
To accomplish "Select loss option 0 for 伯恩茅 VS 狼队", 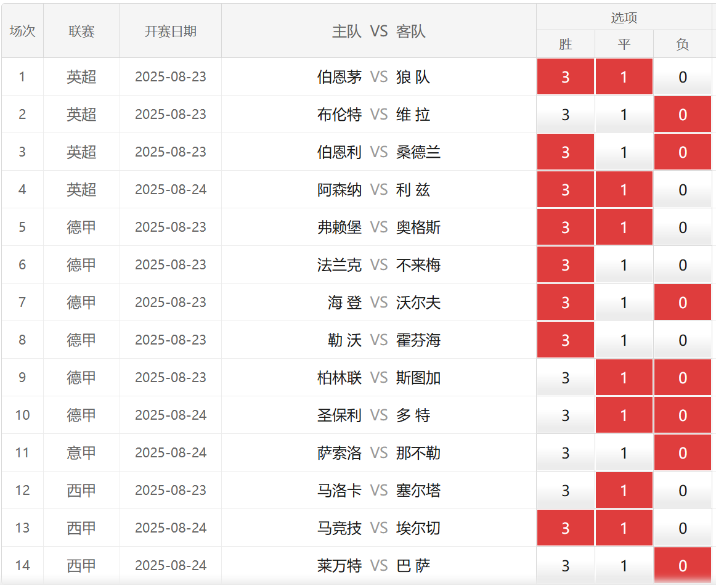I will click(x=682, y=77).
